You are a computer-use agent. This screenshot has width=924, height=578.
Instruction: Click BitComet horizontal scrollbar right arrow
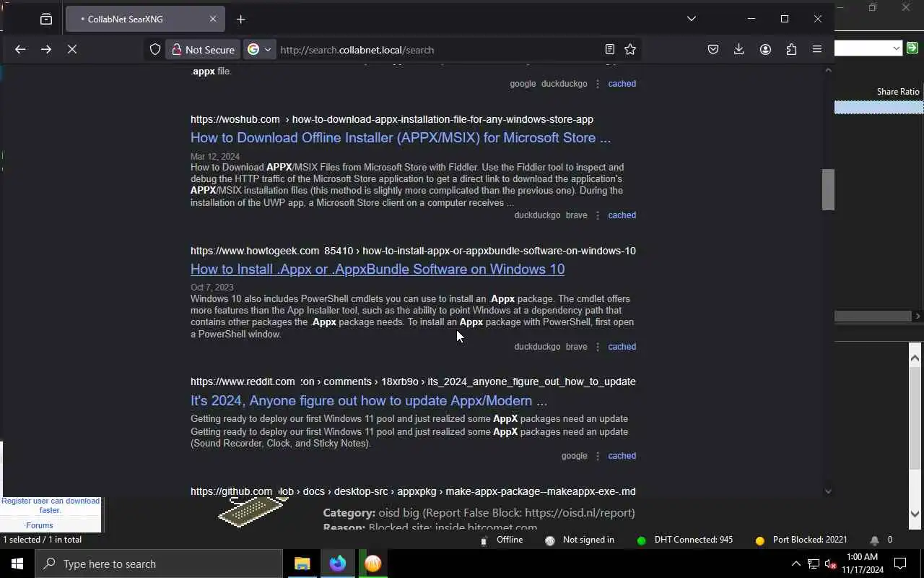[x=918, y=316]
